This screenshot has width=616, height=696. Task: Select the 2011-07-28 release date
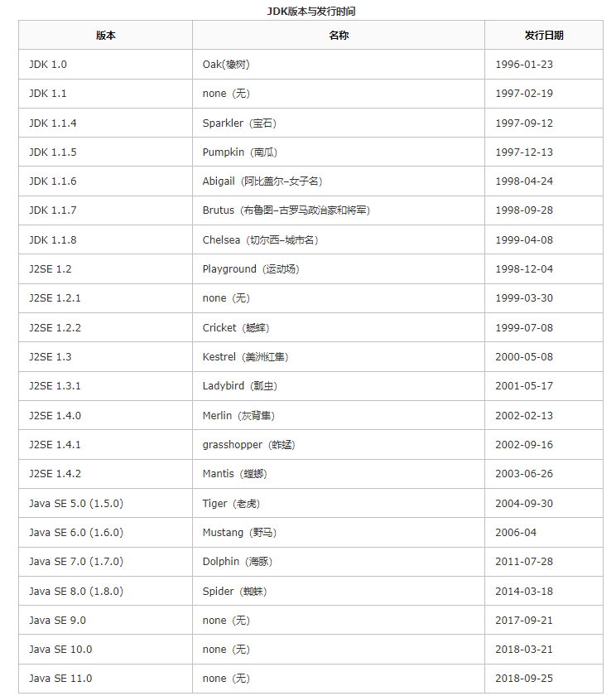[524, 562]
